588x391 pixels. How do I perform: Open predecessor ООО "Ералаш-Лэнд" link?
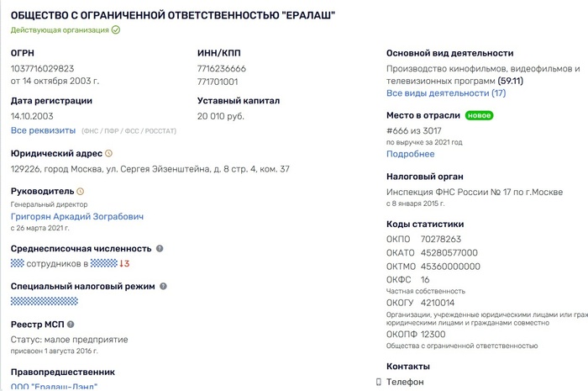[x=54, y=386]
